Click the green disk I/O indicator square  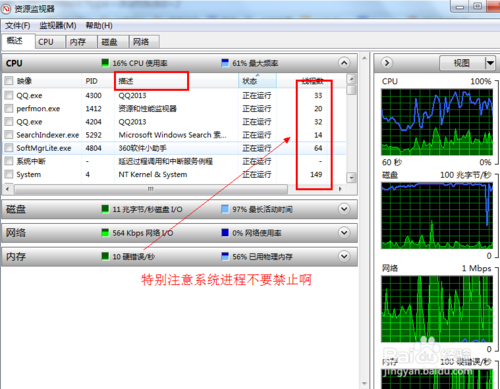(105, 209)
